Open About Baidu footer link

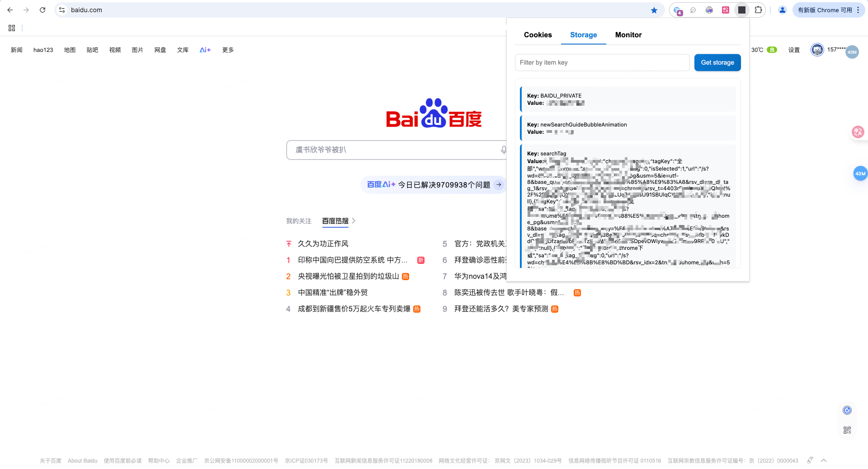point(82,461)
